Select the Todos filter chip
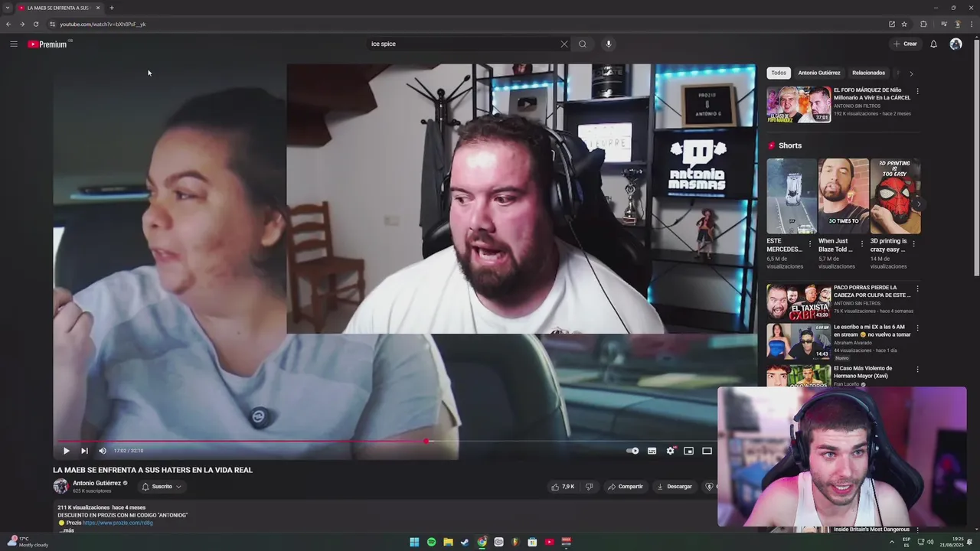The image size is (980, 551). pyautogui.click(x=779, y=73)
